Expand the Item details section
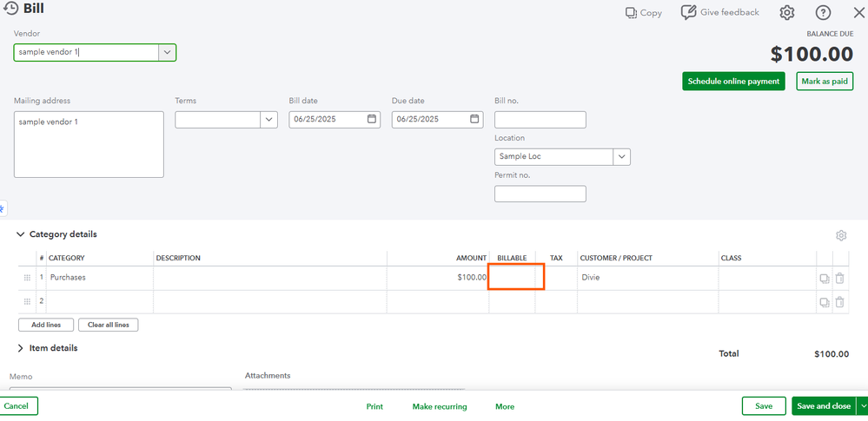 click(x=21, y=348)
